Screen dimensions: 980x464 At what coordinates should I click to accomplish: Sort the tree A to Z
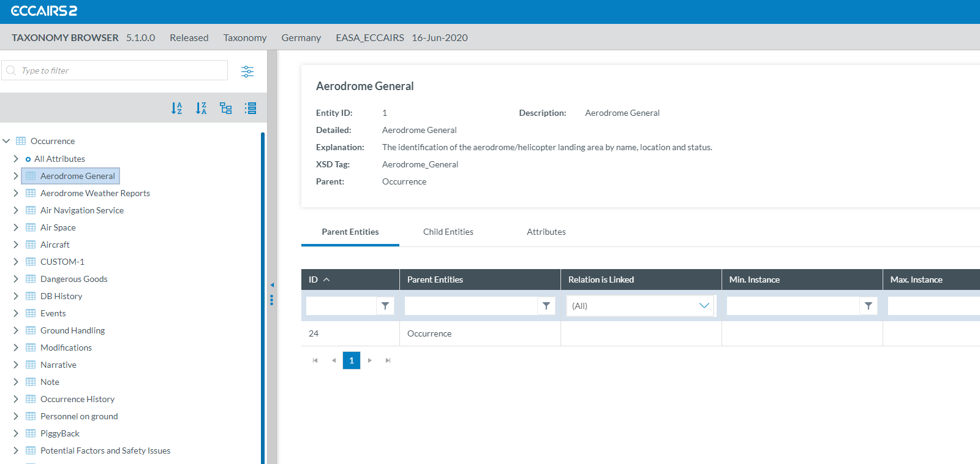pyautogui.click(x=176, y=108)
